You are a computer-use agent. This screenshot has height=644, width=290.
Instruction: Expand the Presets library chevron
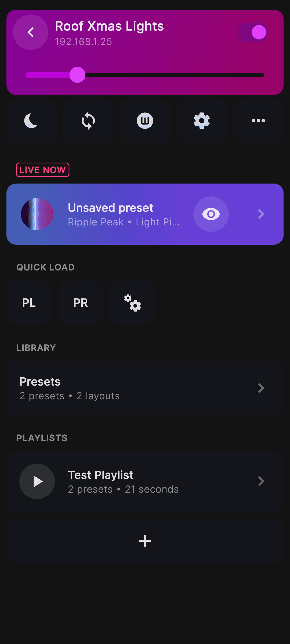[x=261, y=388]
